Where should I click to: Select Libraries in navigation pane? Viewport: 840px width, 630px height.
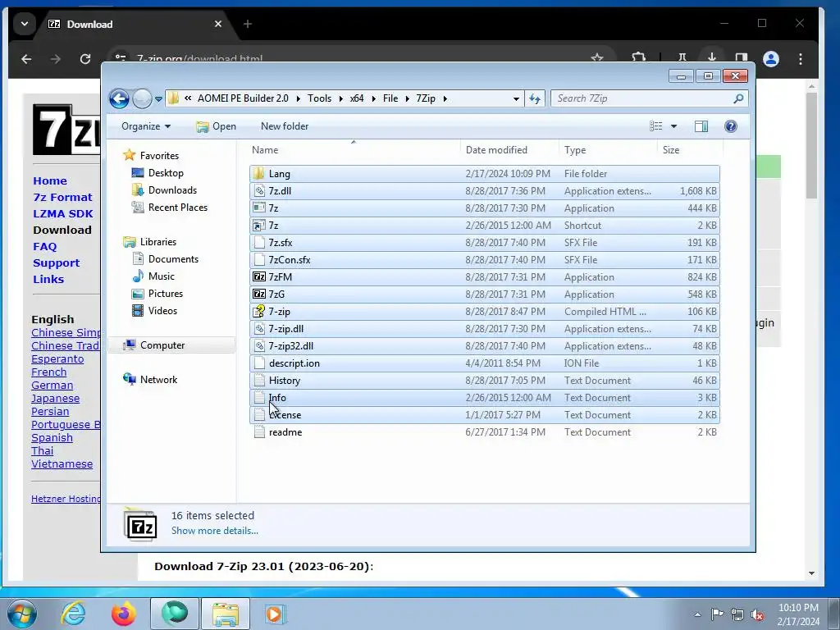click(158, 242)
